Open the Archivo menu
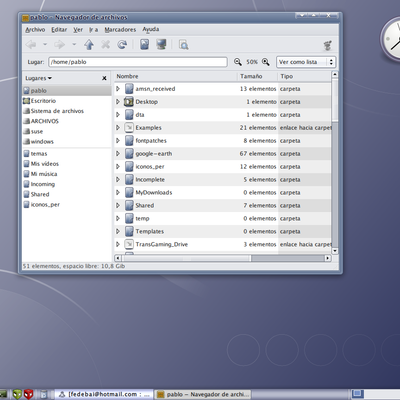Image resolution: width=400 pixels, height=400 pixels. 35,30
